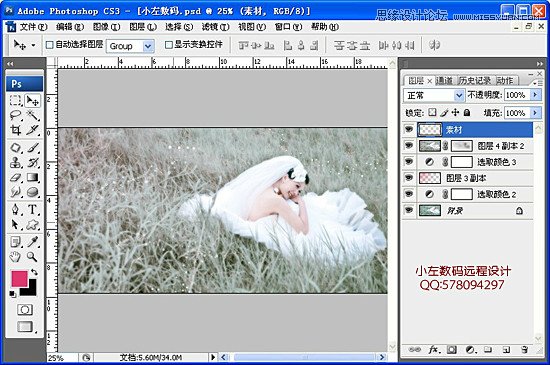Select the Brush tool

click(33, 148)
